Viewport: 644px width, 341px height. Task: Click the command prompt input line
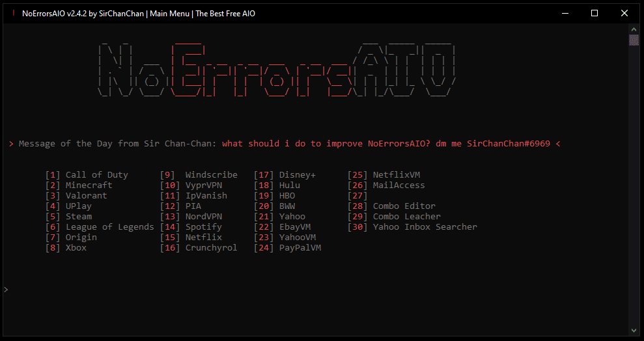coord(260,290)
